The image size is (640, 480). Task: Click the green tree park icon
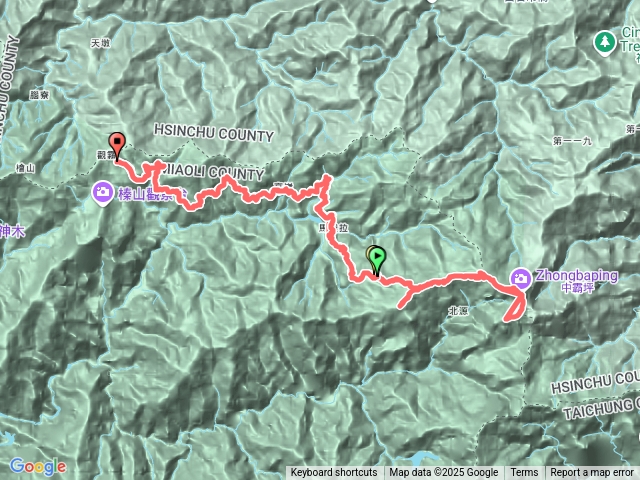605,43
